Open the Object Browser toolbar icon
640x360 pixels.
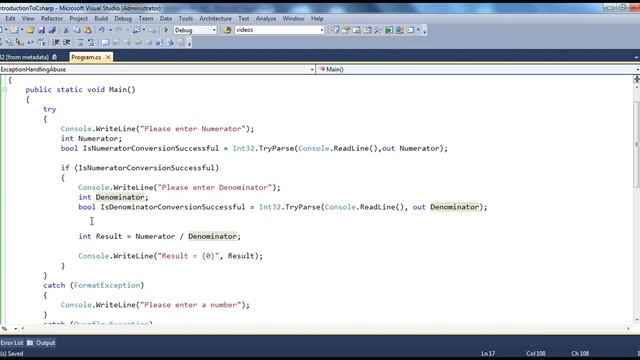[367, 30]
